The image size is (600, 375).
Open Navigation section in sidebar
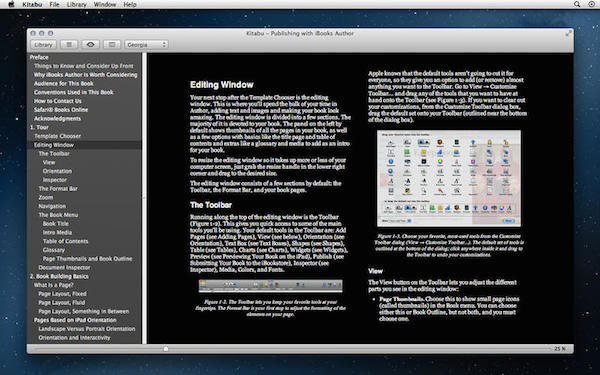[x=52, y=206]
